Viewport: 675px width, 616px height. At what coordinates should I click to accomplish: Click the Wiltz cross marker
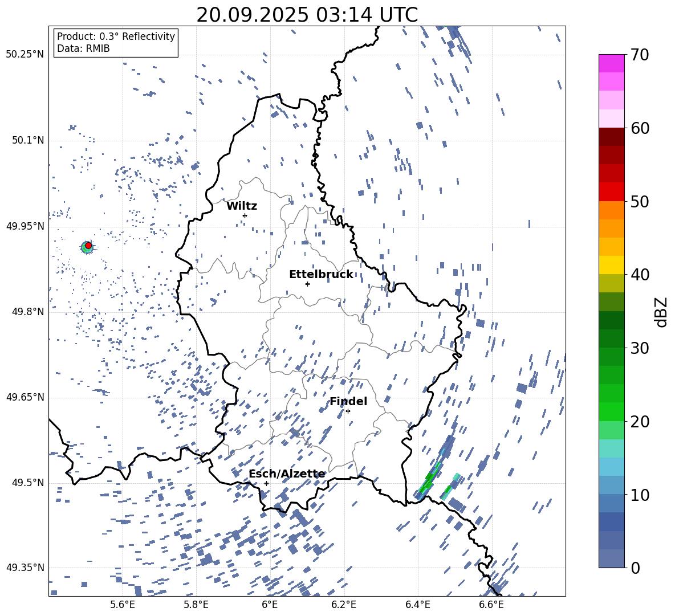[x=245, y=215]
